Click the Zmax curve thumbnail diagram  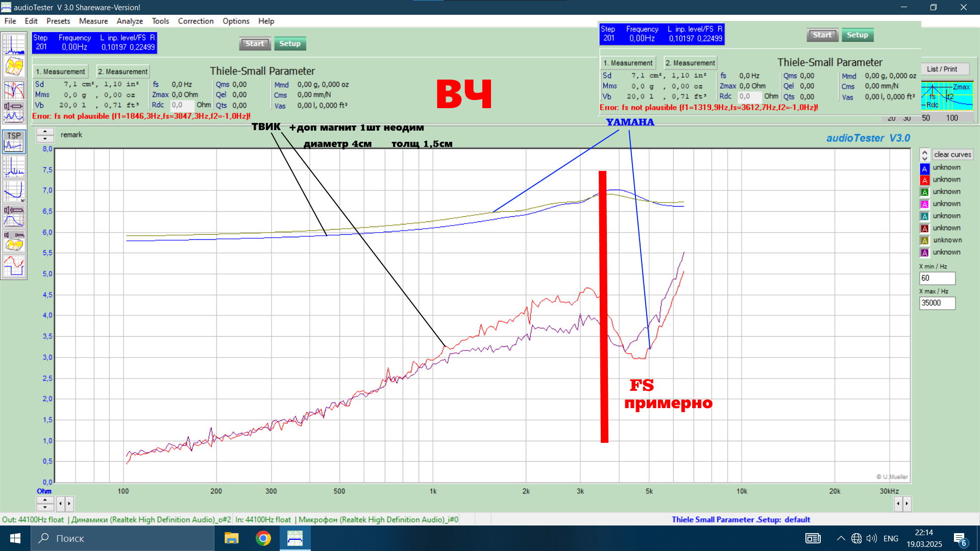tap(947, 96)
